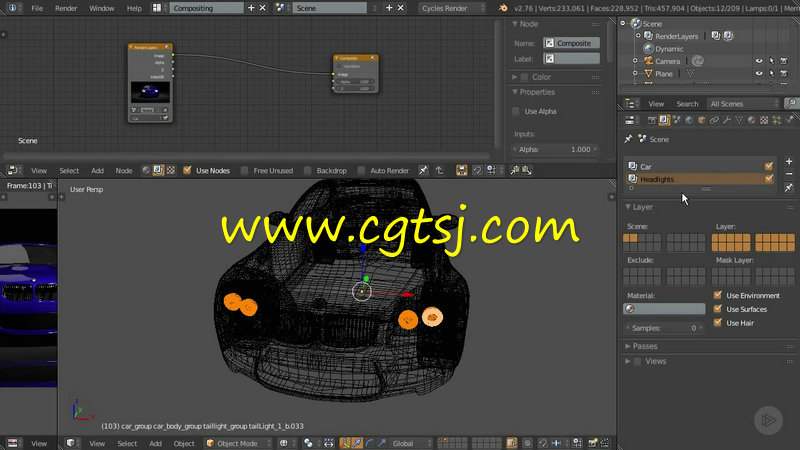
Task: Open the Node menu in node editor
Action: click(x=124, y=170)
